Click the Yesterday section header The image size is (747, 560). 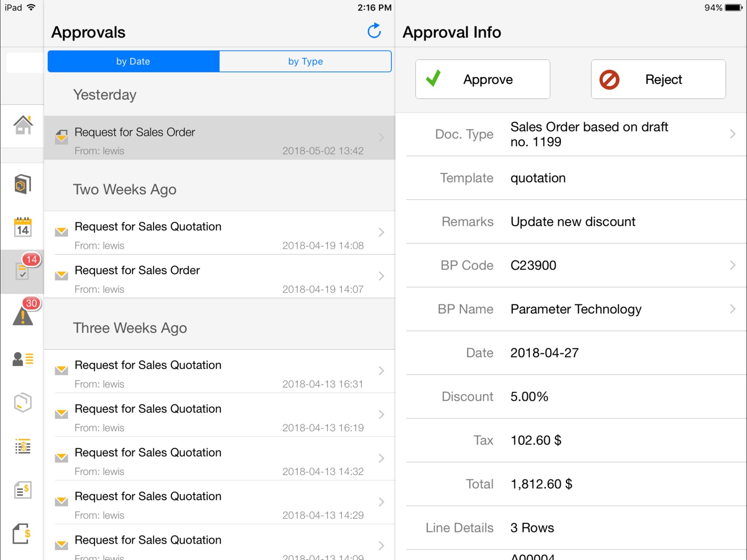pyautogui.click(x=105, y=95)
